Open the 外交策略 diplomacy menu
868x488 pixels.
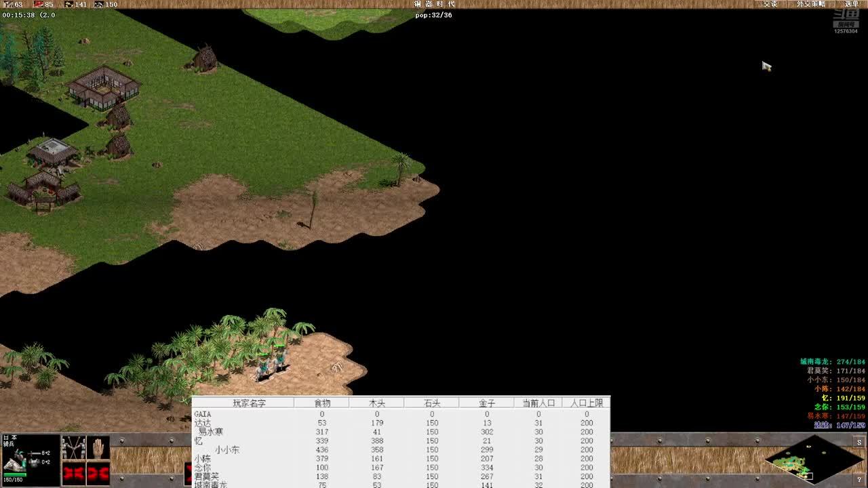tap(811, 4)
